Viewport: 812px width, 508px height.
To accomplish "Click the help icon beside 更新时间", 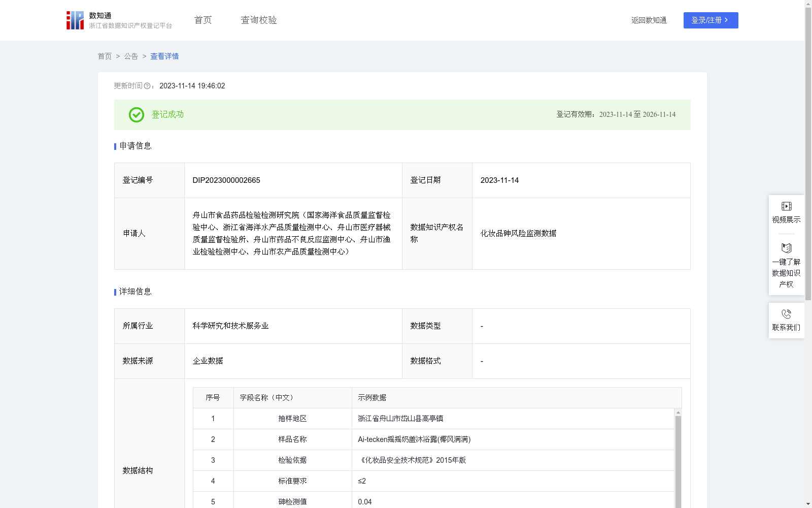I will click(x=147, y=86).
